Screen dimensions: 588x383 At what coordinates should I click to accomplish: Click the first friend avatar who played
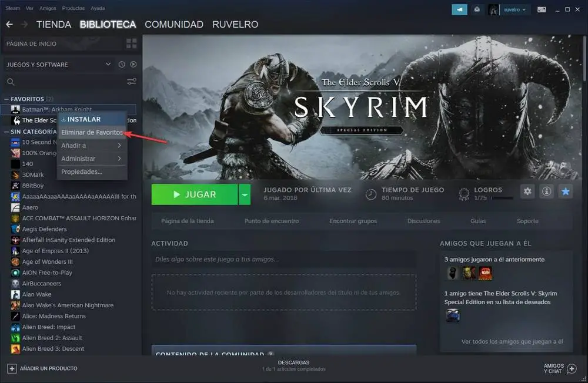pyautogui.click(x=453, y=273)
